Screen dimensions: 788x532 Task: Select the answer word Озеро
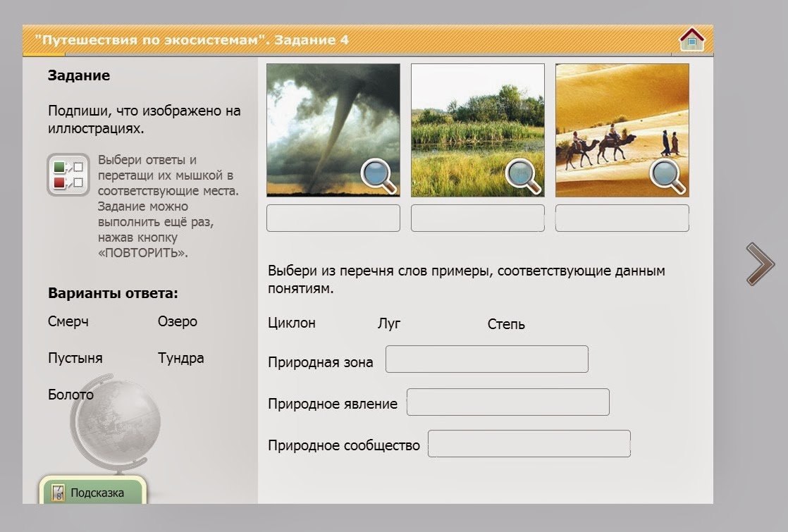[x=177, y=322]
